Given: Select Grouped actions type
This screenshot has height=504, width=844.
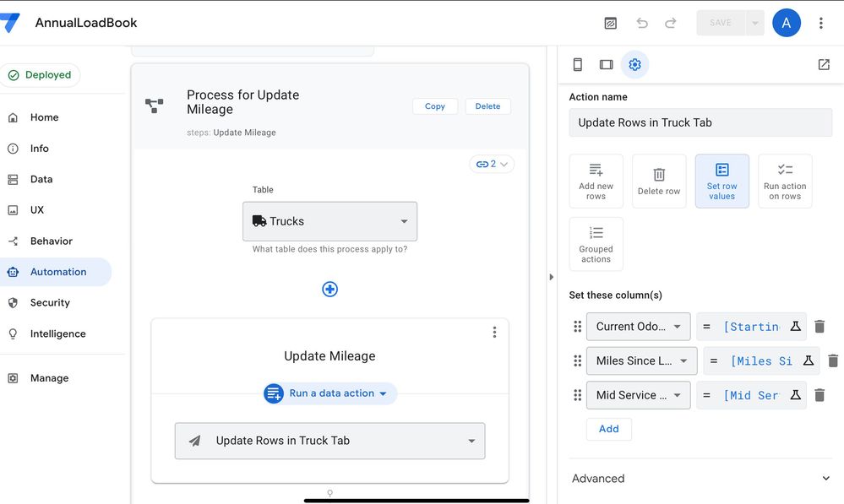Looking at the screenshot, I should [x=596, y=244].
